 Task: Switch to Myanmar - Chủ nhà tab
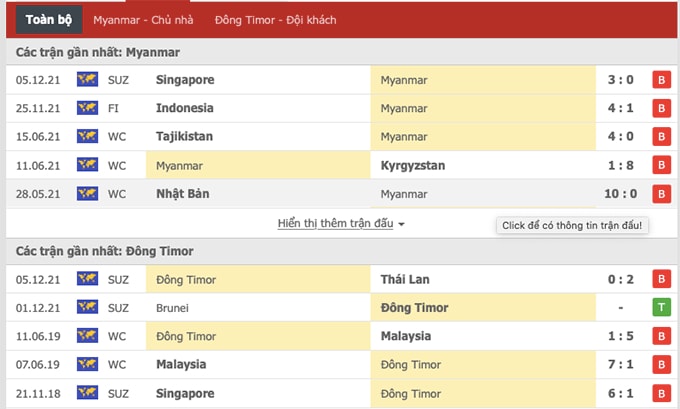click(x=143, y=20)
